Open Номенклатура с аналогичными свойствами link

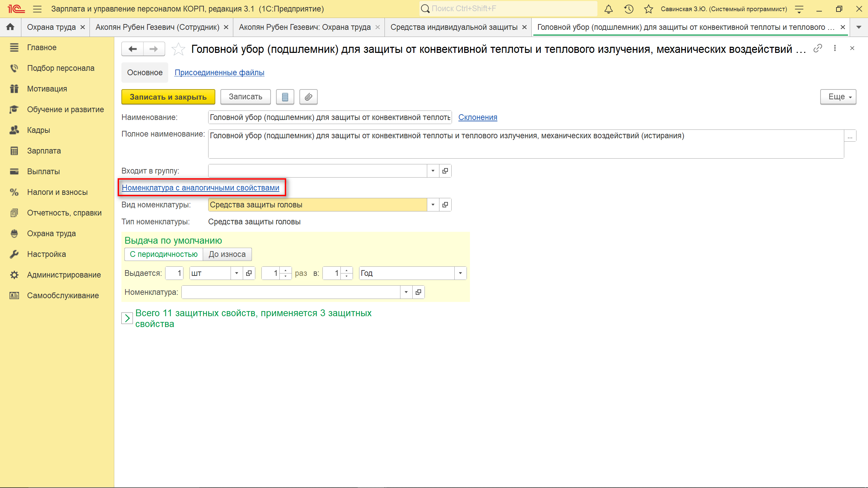[200, 188]
